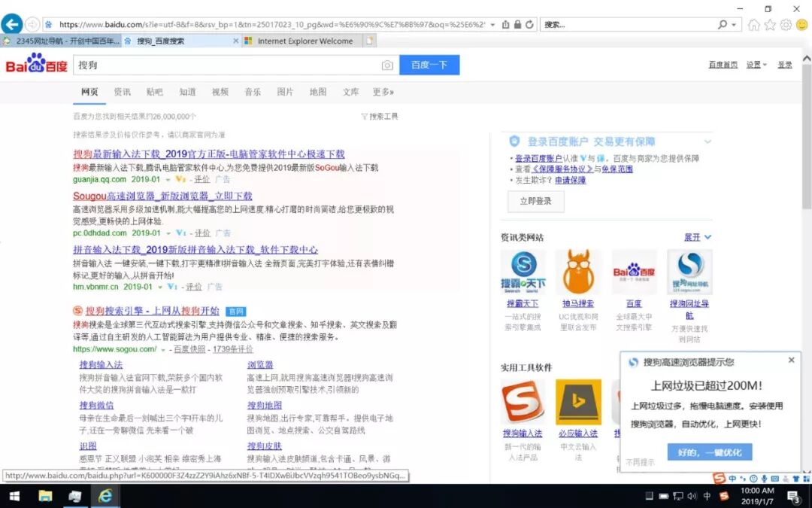Click the 立即登录 button
Image resolution: width=812 pixels, height=508 pixels.
[x=535, y=201]
